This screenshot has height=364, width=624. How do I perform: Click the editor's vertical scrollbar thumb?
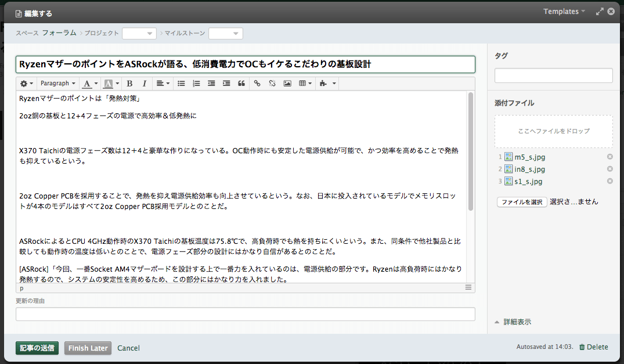point(471,151)
